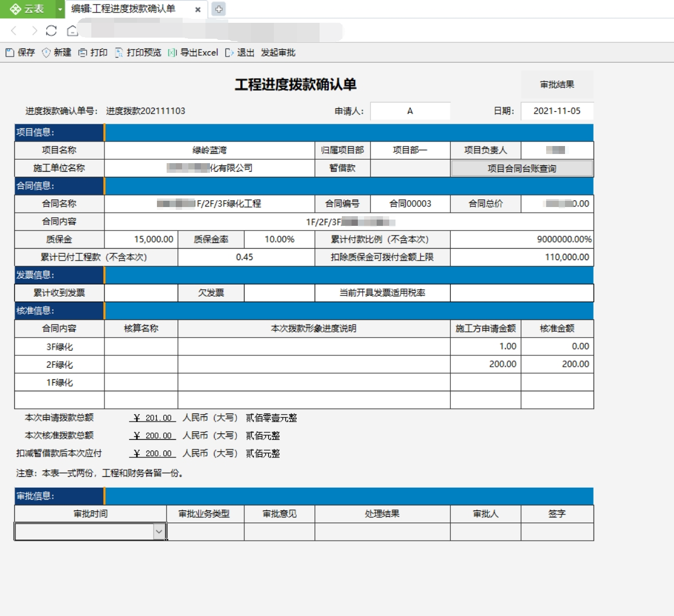
Task: Click the 扣除质保金可拨付金额上限 value 110,000.00
Action: (522, 257)
